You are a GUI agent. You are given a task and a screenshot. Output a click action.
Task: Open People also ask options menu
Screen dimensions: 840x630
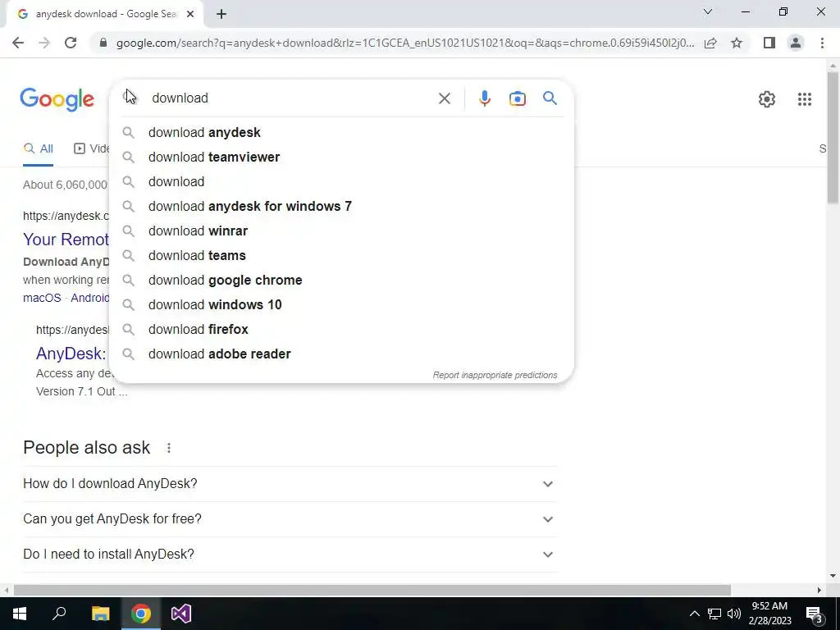pyautogui.click(x=169, y=448)
